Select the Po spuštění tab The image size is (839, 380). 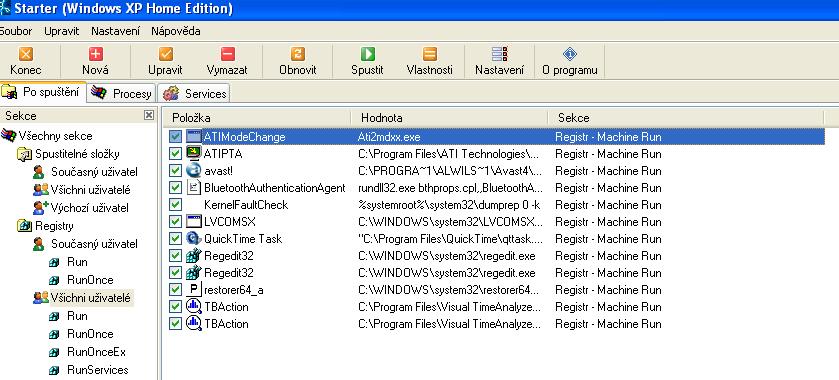(x=42, y=92)
